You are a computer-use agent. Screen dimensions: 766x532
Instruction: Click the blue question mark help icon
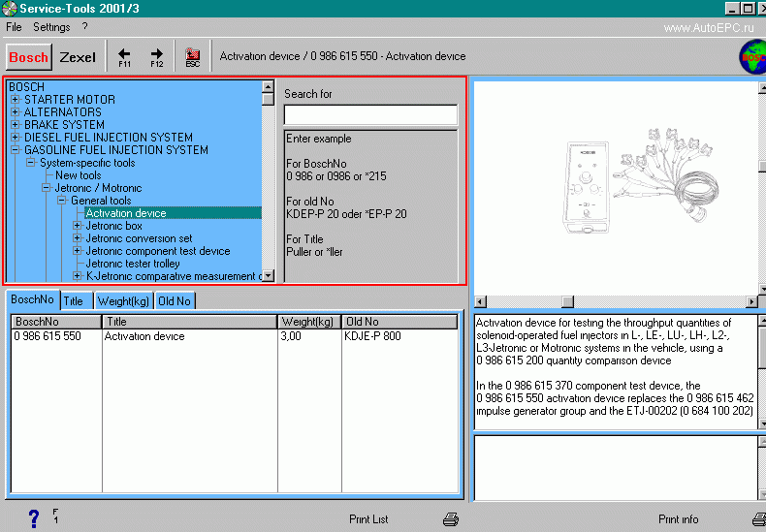(34, 518)
